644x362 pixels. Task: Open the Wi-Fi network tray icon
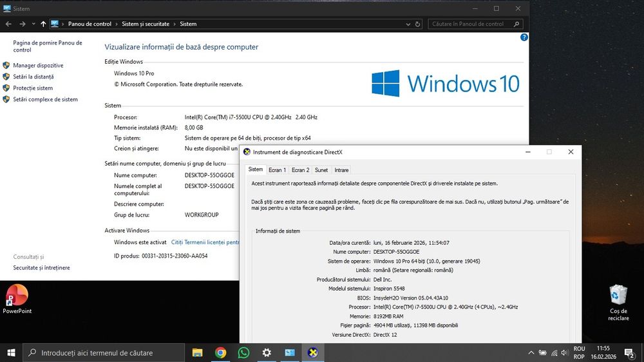tap(554, 352)
